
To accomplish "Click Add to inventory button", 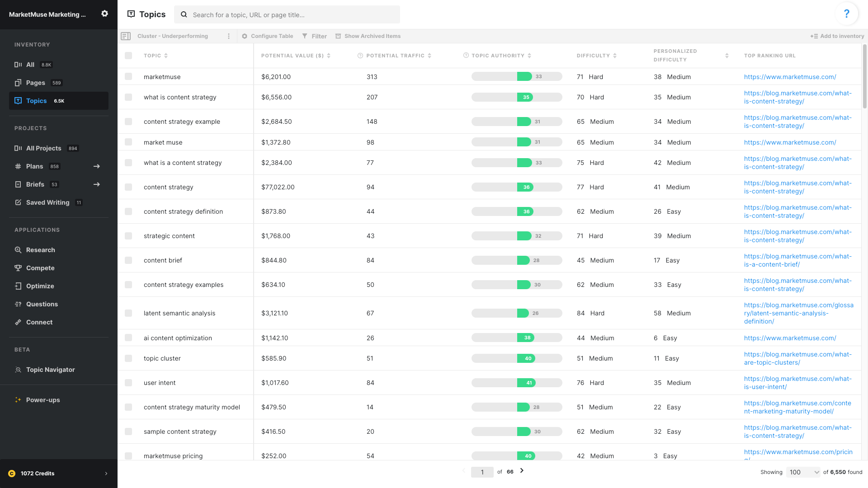I will [837, 36].
